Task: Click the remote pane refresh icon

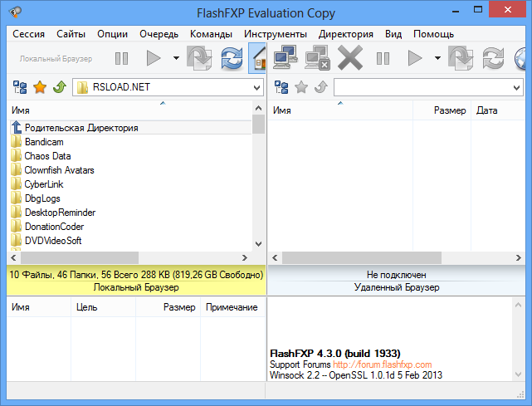Action: 494,58
